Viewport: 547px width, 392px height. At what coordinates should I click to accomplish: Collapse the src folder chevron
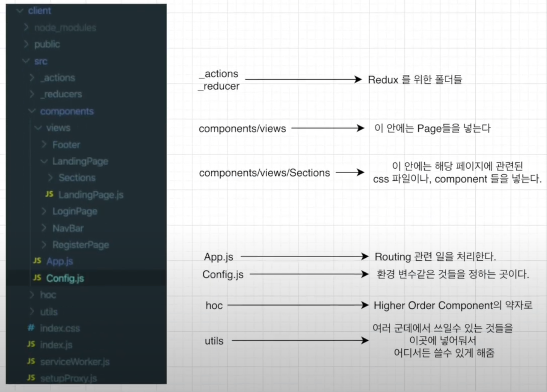(x=26, y=61)
